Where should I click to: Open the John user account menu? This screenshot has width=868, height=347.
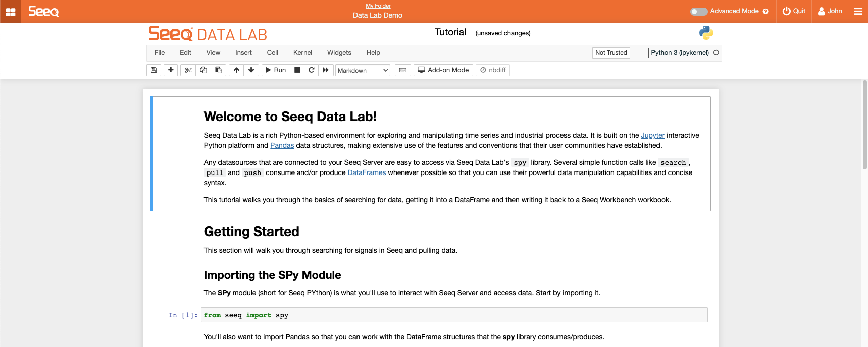pyautogui.click(x=830, y=11)
